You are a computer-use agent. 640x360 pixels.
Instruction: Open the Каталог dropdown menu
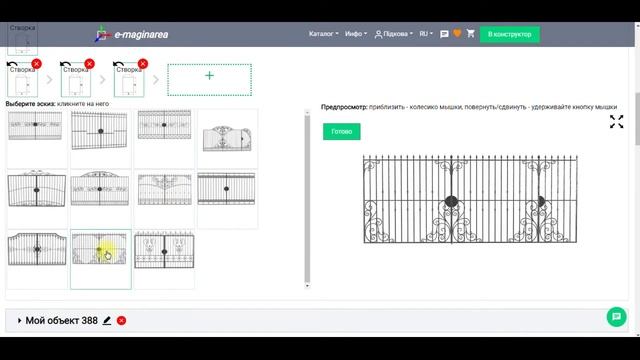(323, 34)
